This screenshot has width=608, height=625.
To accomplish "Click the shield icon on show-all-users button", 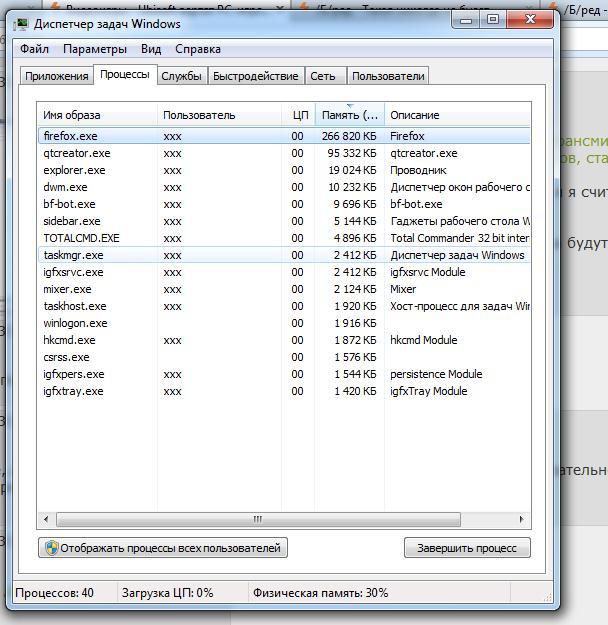I will pos(51,548).
